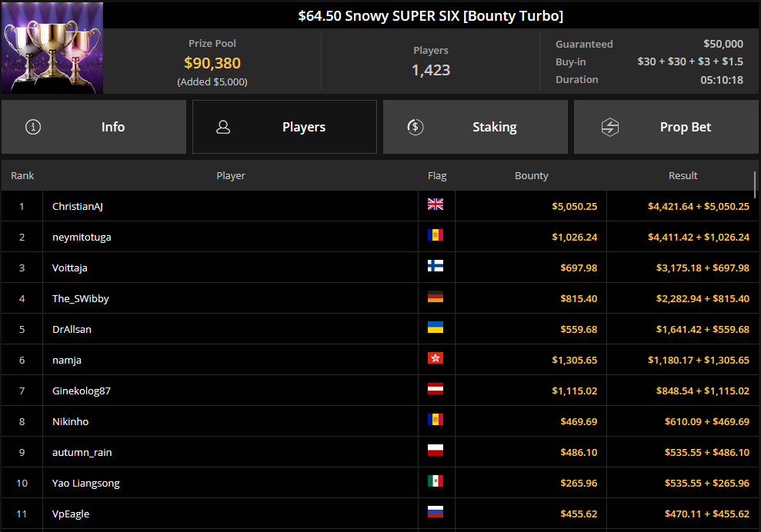Click the Prop Bet hexagon icon
761x532 pixels.
(x=610, y=127)
